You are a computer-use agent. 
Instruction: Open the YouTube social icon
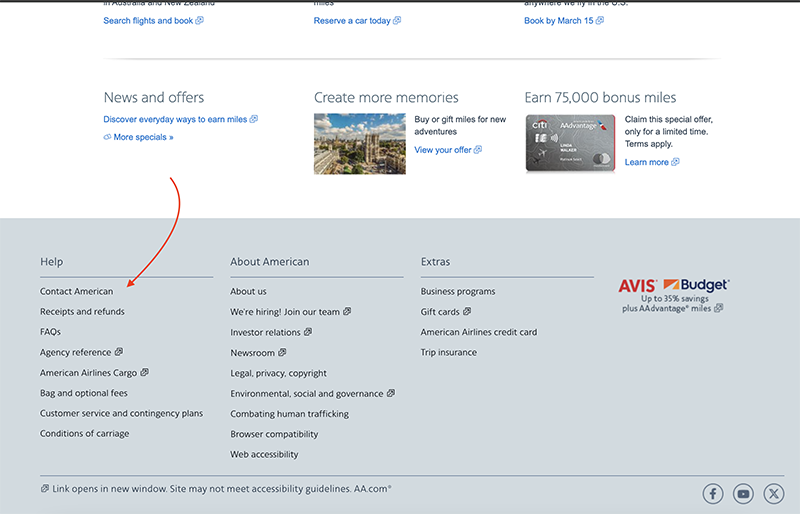tap(743, 494)
